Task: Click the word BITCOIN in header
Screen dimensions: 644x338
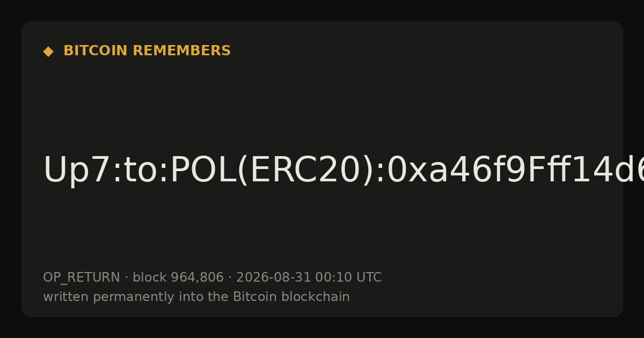Action: click(x=96, y=51)
